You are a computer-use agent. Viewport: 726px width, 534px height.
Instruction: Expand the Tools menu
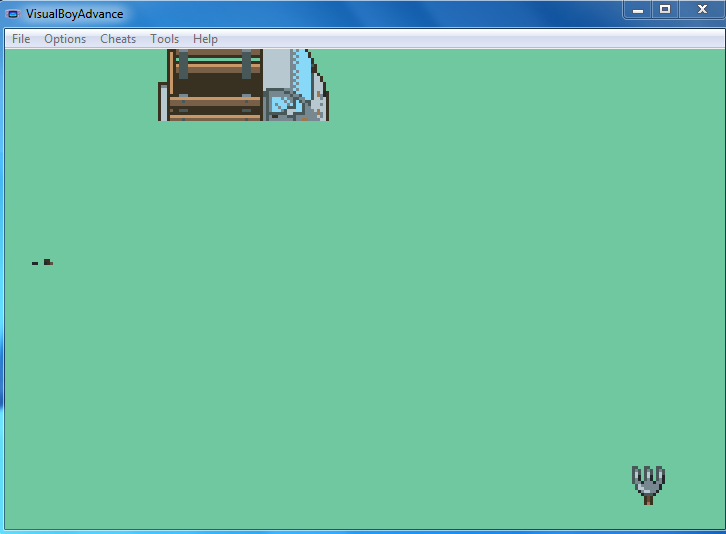(x=164, y=39)
